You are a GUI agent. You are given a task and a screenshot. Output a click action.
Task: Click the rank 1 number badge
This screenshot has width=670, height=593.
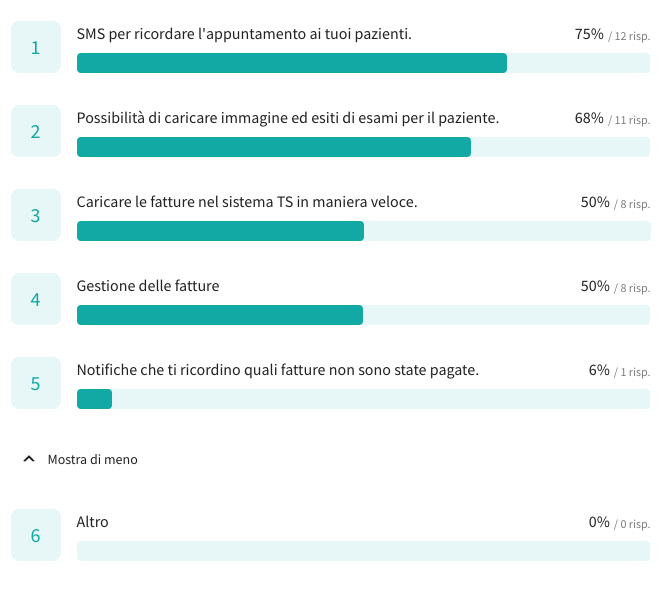tap(36, 47)
